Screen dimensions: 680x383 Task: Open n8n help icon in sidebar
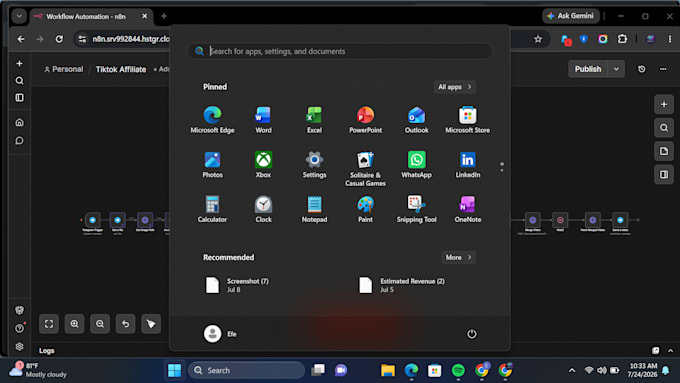(20, 328)
